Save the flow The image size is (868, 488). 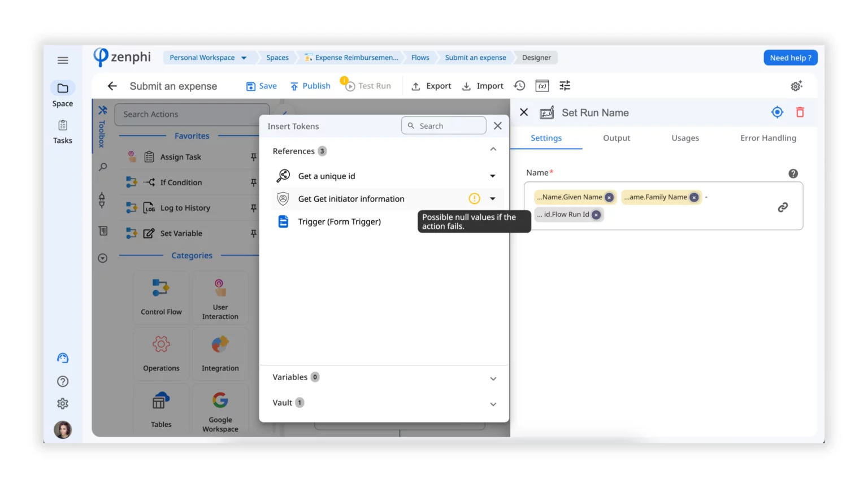[x=262, y=86]
